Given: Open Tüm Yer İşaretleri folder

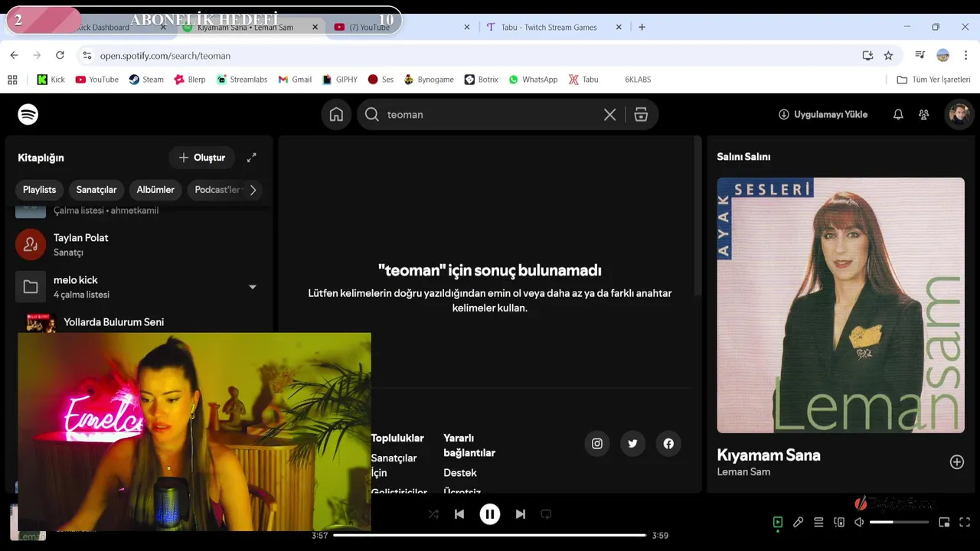Looking at the screenshot, I should pyautogui.click(x=933, y=80).
